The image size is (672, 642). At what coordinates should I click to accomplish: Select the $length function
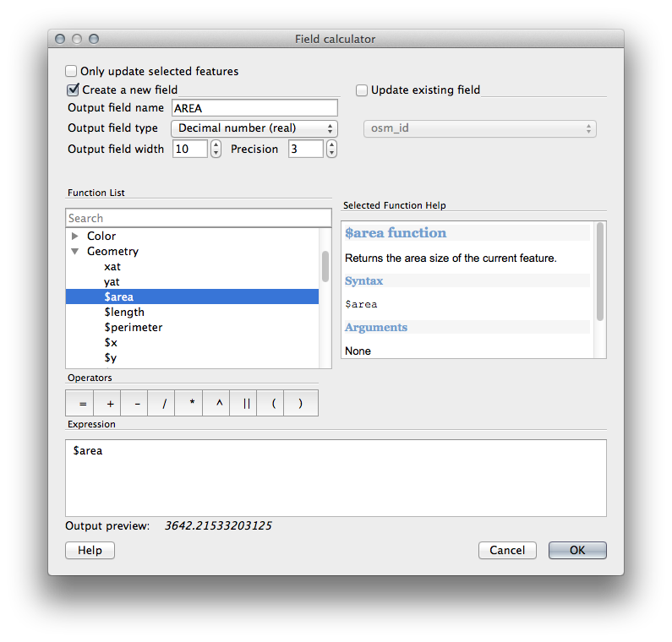pos(124,312)
